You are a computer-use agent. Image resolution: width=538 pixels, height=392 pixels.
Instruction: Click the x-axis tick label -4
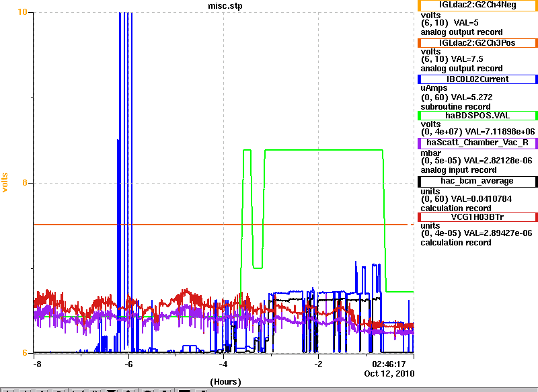tap(223, 364)
